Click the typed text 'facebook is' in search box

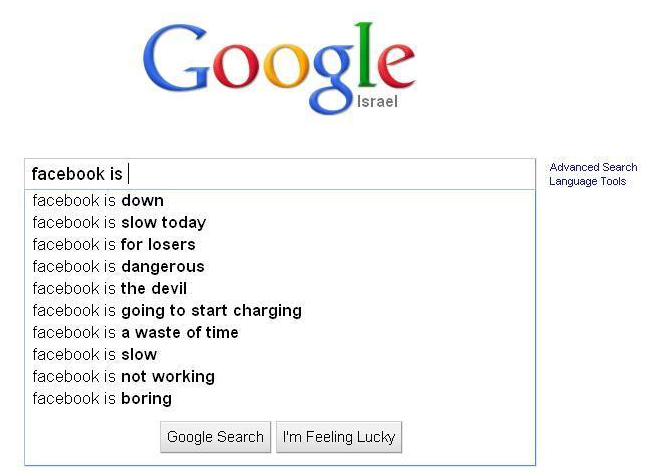pos(76,174)
